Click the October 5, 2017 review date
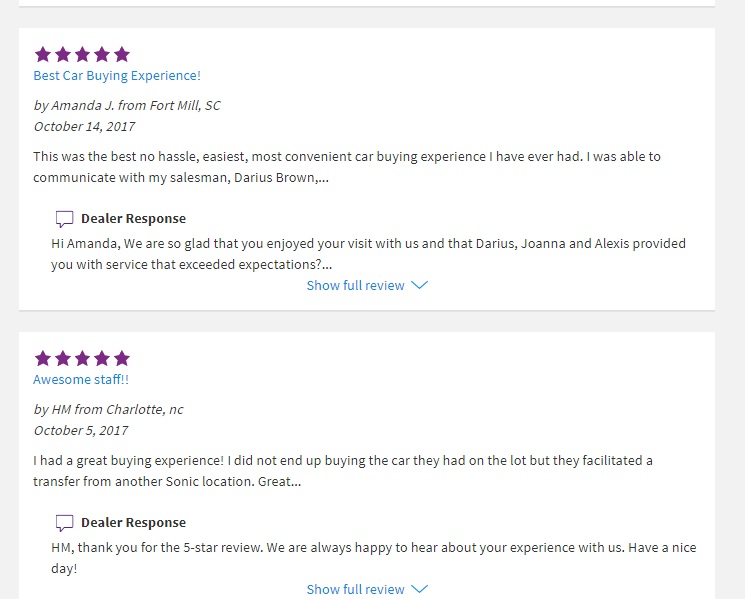The height and width of the screenshot is (599, 745). (x=81, y=430)
